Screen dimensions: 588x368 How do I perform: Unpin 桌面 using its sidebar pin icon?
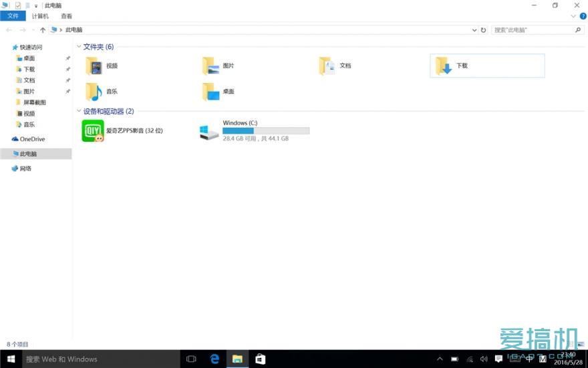tap(68, 58)
